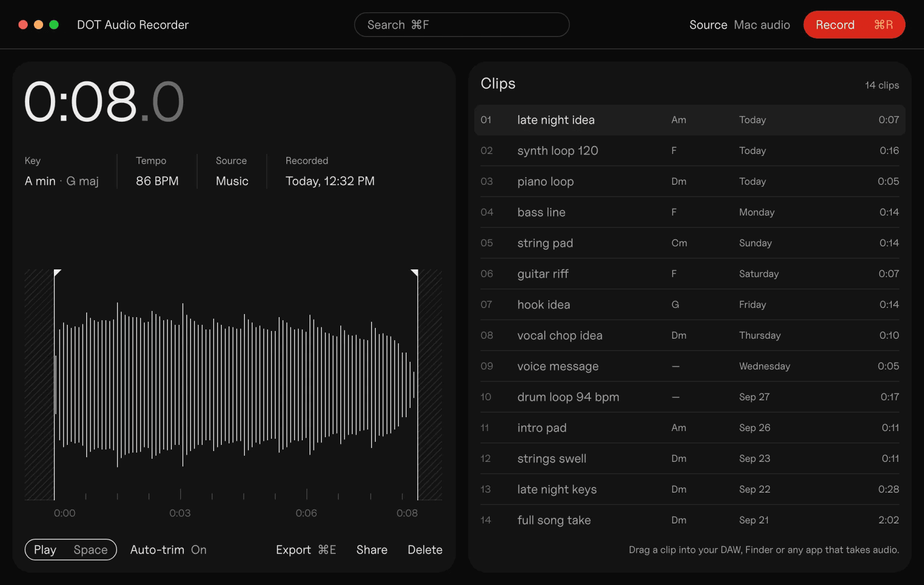Select the 'guitar riff' clip
Image resolution: width=924 pixels, height=585 pixels.
(x=689, y=274)
